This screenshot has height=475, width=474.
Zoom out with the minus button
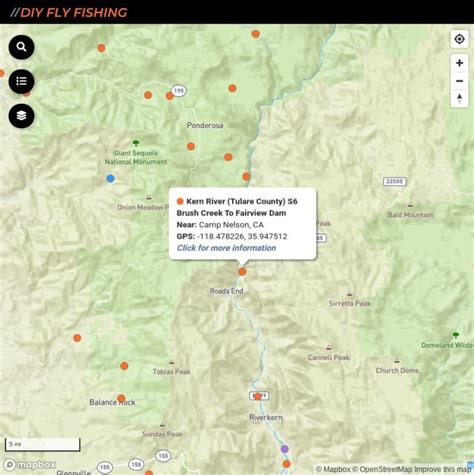(459, 81)
